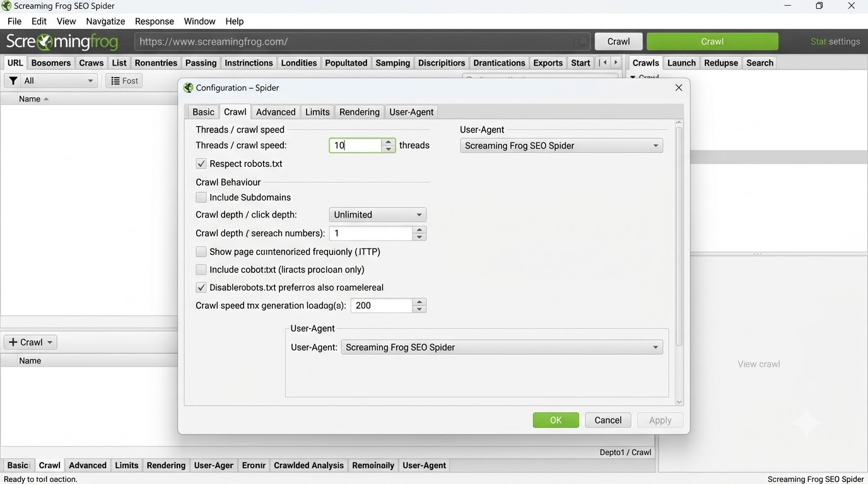This screenshot has height=484, width=868.
Task: Open the Stat settings link
Action: tap(835, 42)
